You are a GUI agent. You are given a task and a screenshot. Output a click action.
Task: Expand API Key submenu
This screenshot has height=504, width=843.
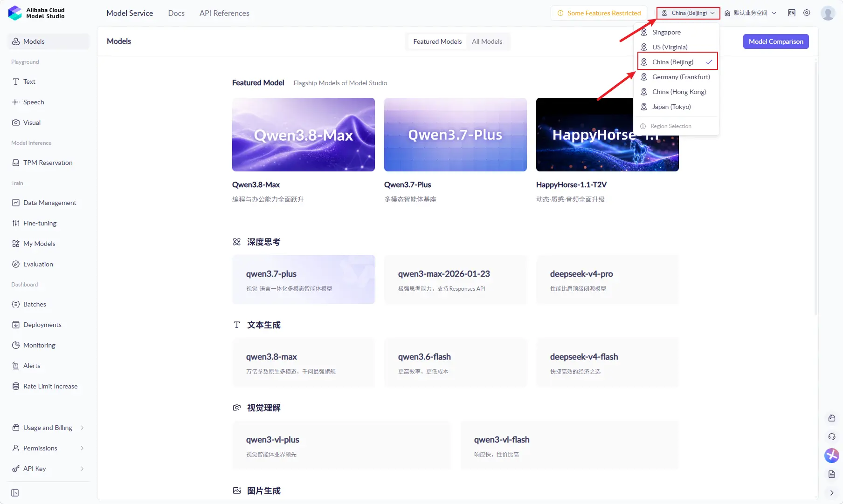(48, 469)
